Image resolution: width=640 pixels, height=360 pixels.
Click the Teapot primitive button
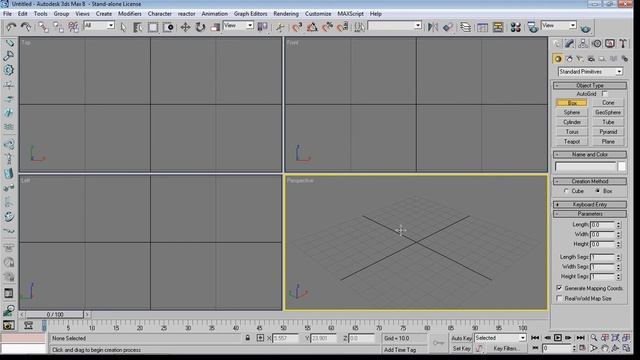click(x=572, y=142)
